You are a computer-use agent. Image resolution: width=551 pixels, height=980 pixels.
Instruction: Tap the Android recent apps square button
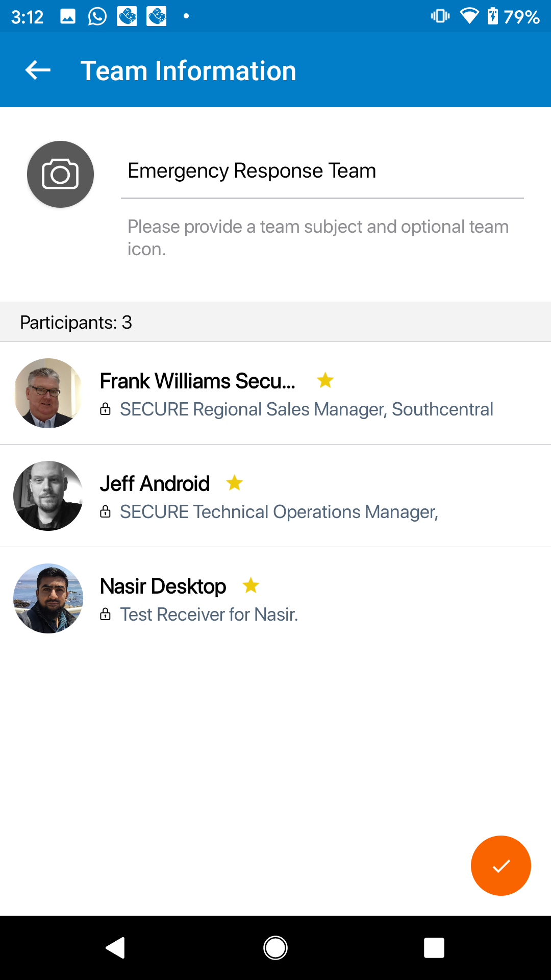[434, 948]
